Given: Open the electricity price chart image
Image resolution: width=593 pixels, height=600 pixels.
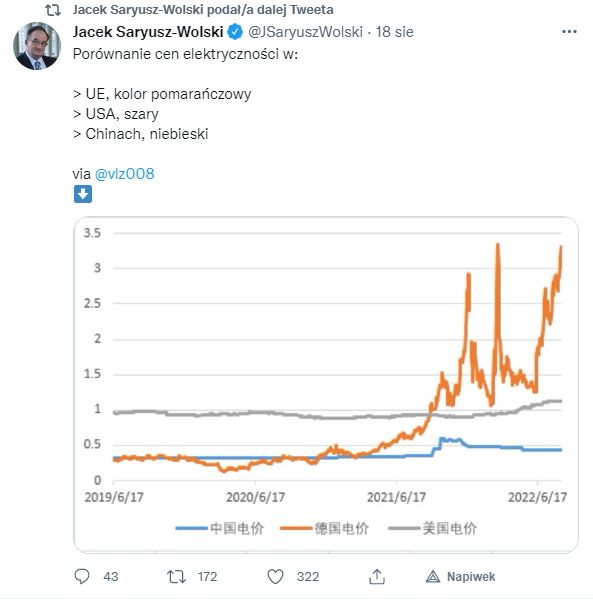Looking at the screenshot, I should pos(326,385).
